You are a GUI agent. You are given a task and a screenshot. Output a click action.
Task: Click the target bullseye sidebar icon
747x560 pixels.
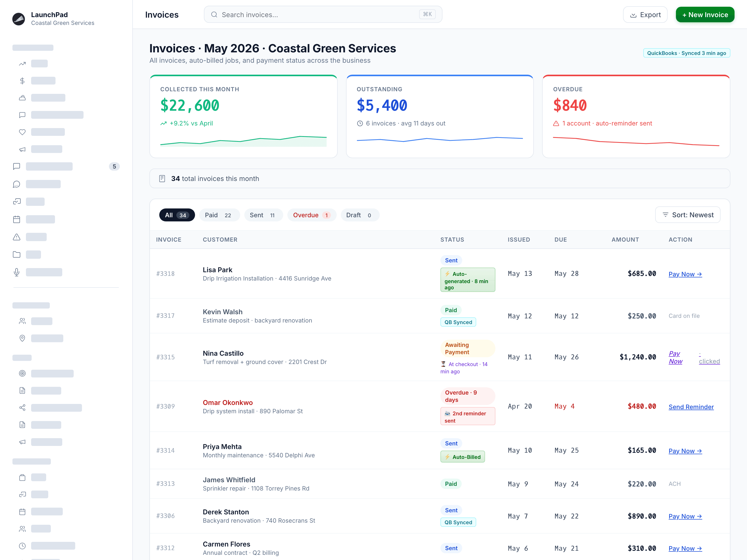coord(22,373)
